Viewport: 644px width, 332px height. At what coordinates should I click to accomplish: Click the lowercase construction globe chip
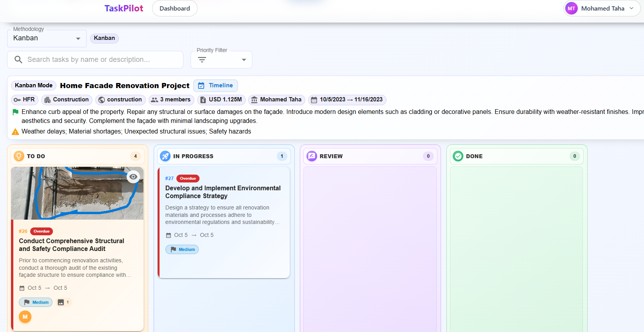tap(120, 100)
